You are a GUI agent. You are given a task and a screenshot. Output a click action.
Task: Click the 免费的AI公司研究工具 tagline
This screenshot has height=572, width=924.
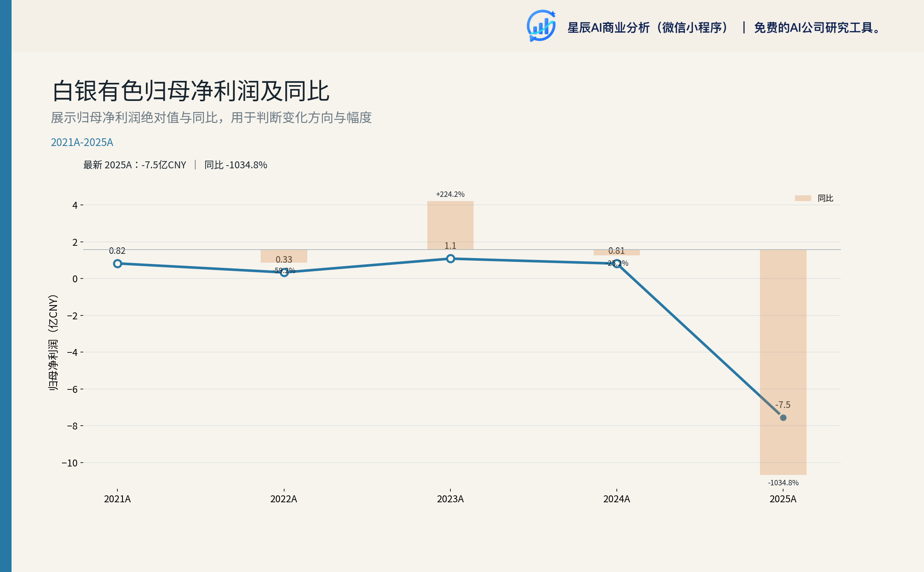817,28
